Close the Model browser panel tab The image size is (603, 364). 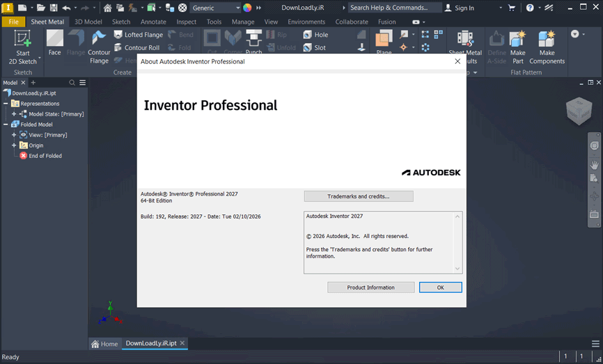tap(23, 83)
